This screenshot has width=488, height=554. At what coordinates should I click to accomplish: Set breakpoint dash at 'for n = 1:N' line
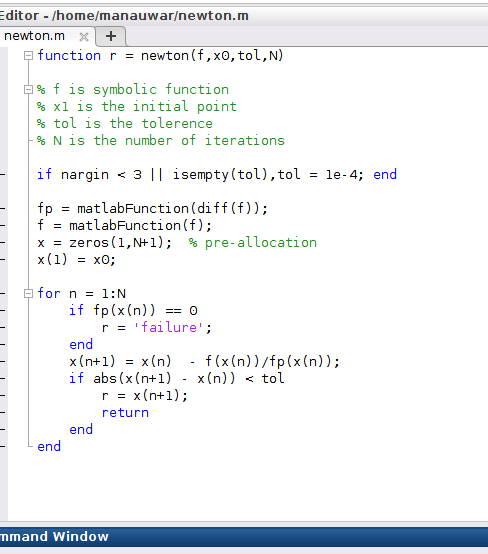(2, 294)
